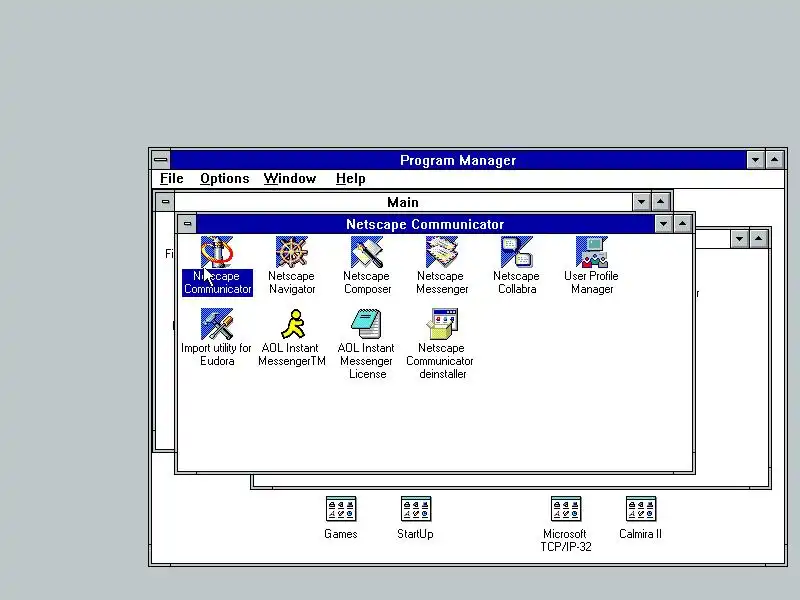This screenshot has width=800, height=600.
Task: Launch Netscape Composer icon
Action: [x=367, y=252]
